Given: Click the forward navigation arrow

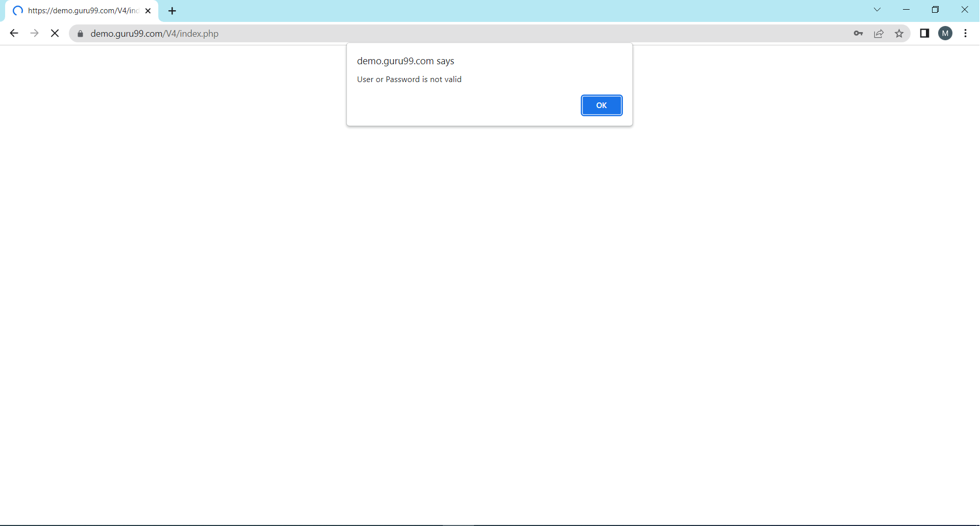Looking at the screenshot, I should 34,33.
